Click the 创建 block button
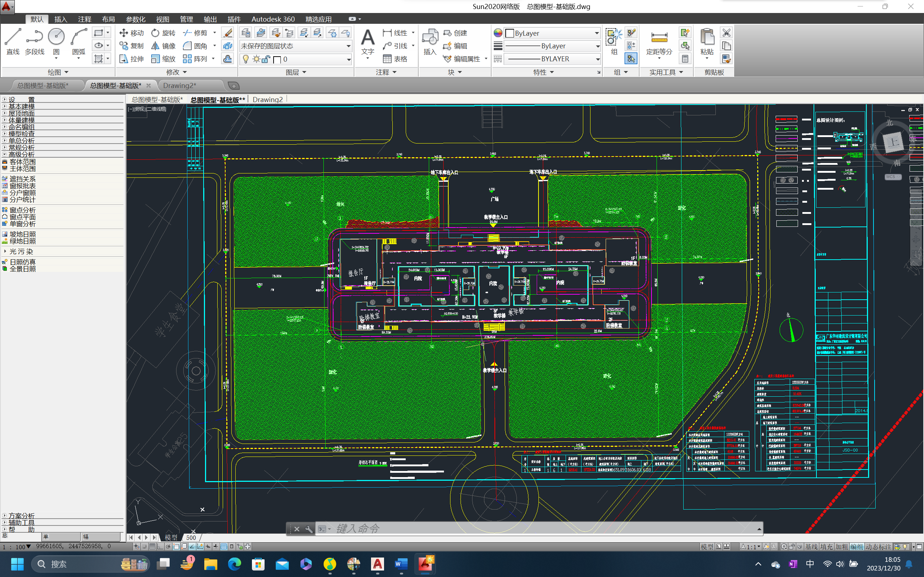Screen dimensions: 924x577 (x=456, y=33)
